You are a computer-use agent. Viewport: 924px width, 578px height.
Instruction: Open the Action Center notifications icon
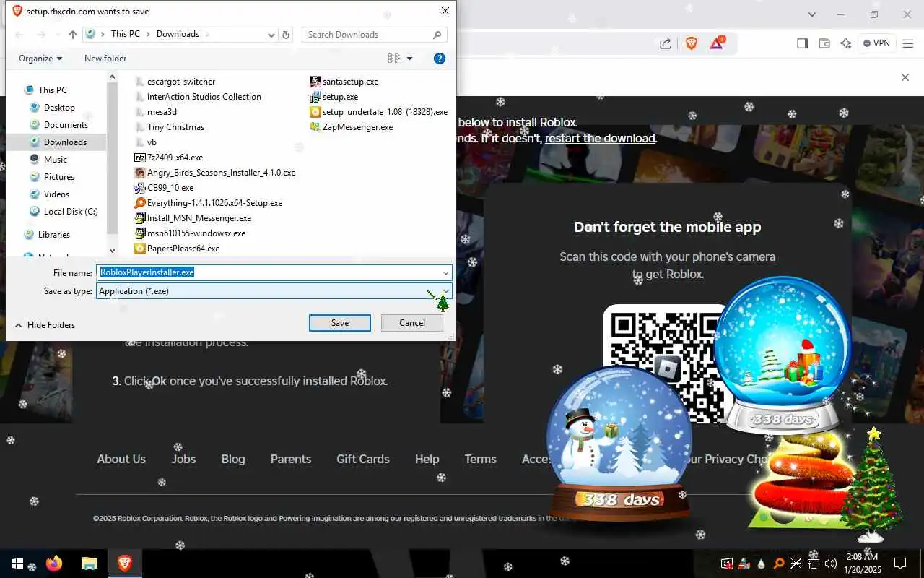coord(900,564)
